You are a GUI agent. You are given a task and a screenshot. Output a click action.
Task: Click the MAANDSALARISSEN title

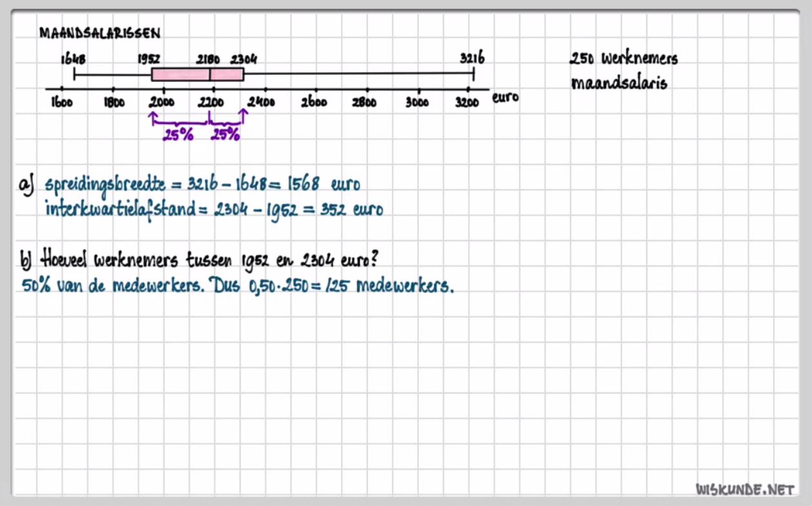[x=100, y=33]
